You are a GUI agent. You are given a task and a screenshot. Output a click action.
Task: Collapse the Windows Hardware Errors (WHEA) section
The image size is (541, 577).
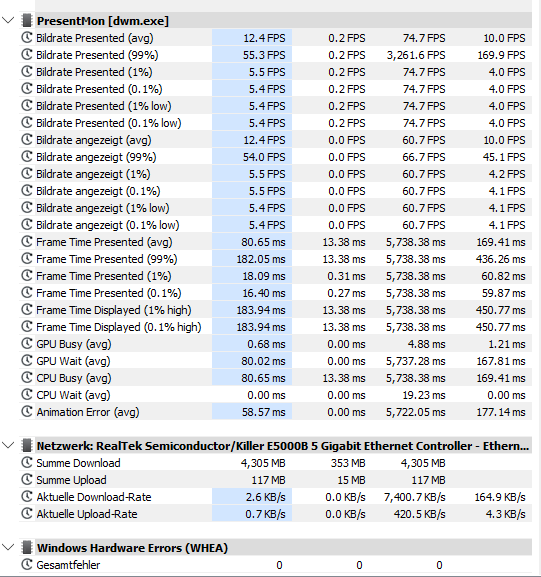click(x=8, y=547)
